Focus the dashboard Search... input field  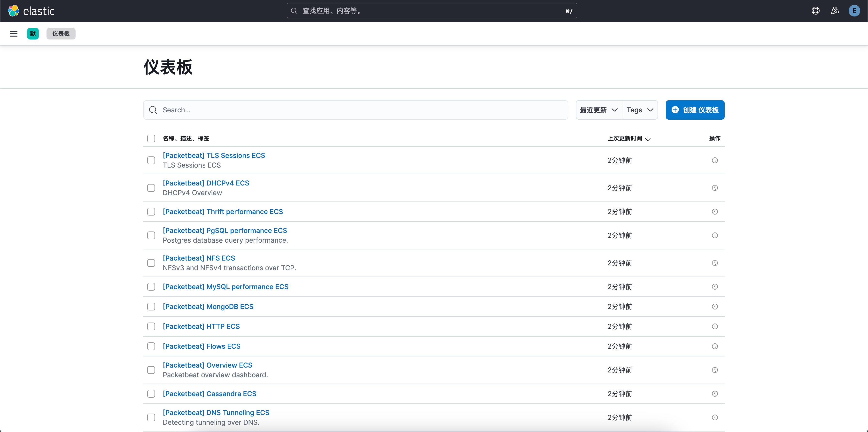(x=356, y=110)
